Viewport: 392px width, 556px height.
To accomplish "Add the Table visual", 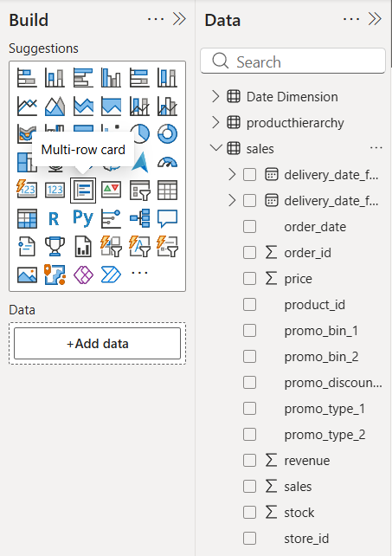I will pos(167,191).
